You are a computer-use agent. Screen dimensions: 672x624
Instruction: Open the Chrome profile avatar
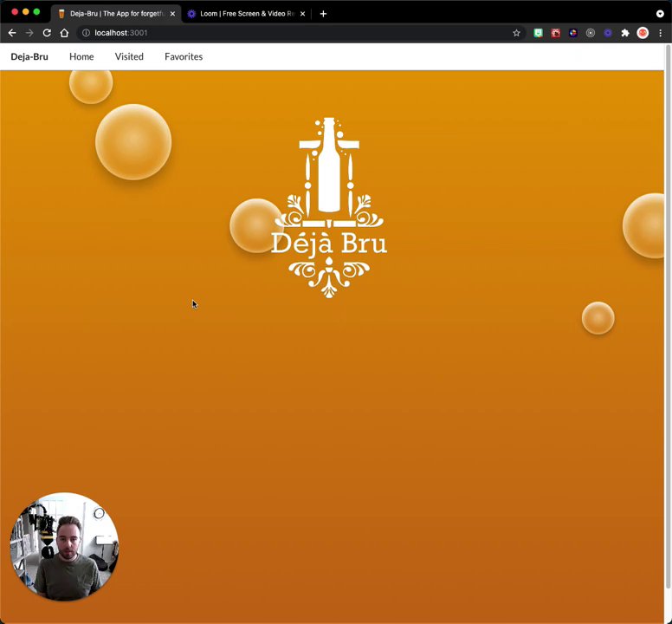(643, 33)
